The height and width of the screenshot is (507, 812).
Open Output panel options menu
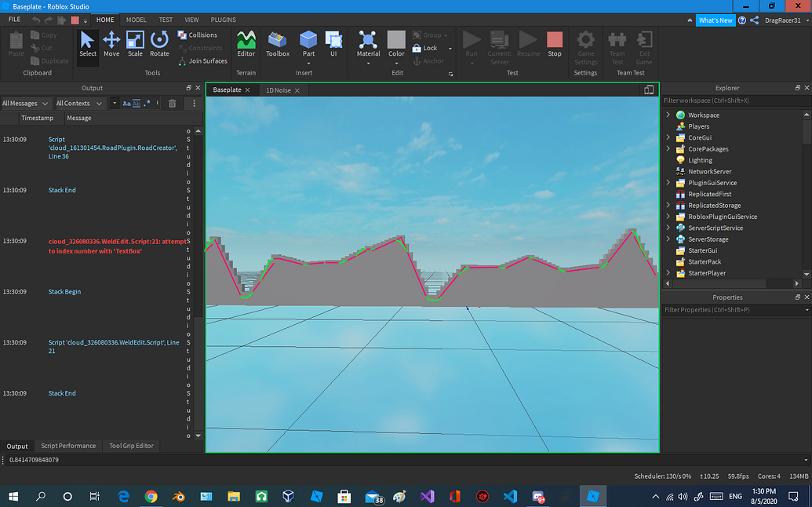(195, 104)
